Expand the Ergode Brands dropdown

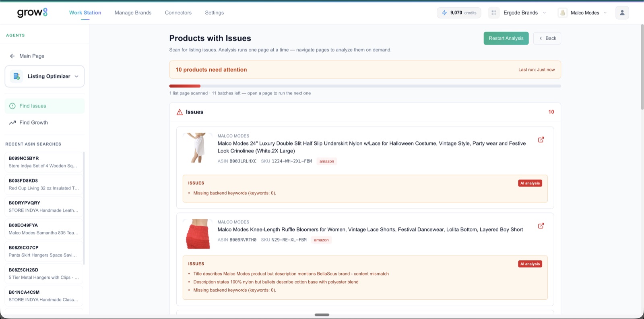point(524,13)
